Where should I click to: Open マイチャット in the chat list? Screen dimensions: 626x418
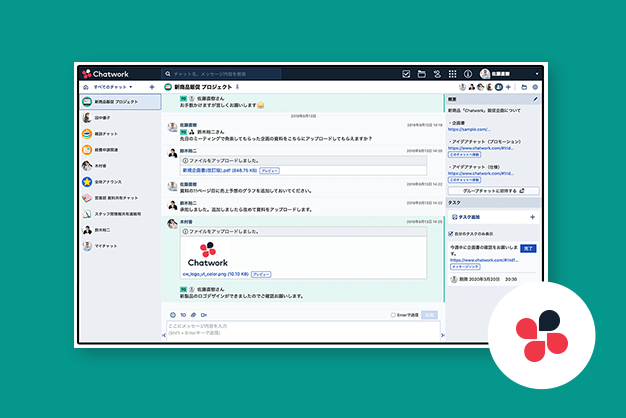click(x=121, y=246)
